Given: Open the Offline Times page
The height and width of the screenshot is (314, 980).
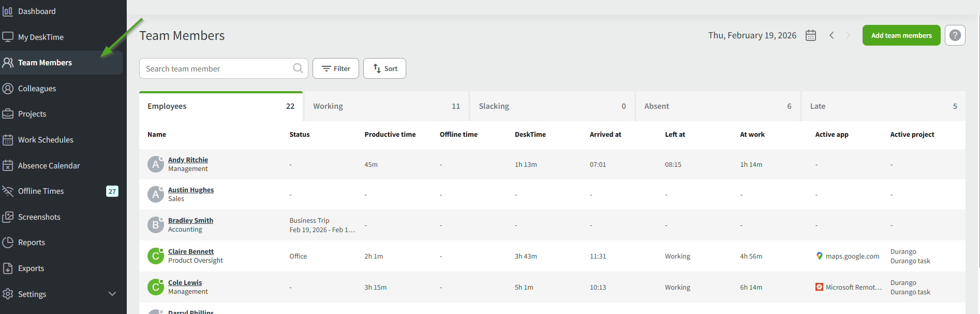Looking at the screenshot, I should (x=41, y=191).
